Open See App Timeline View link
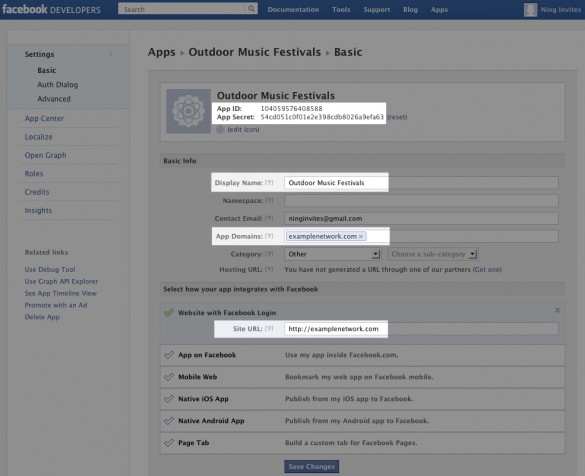 60,293
